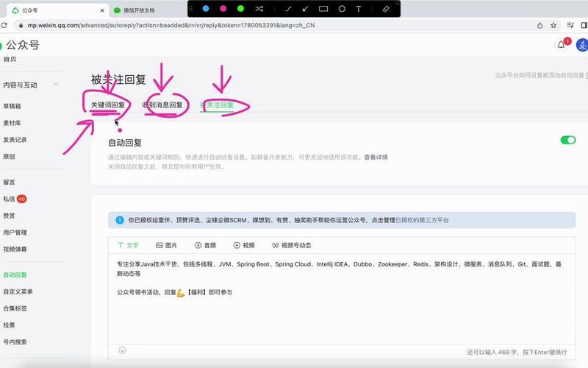Open the emoji picker smiley icon
Image resolution: width=588 pixels, height=368 pixels.
pos(122,350)
